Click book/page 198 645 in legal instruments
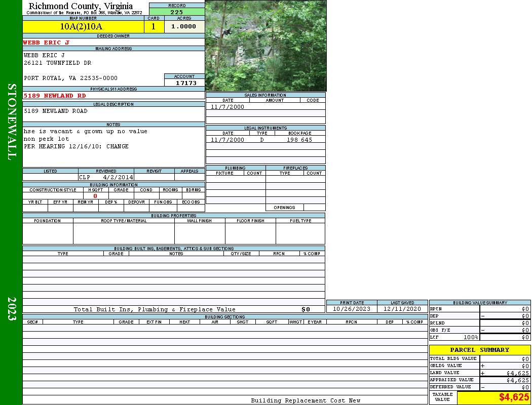Viewport: 532px width, 405px height. (x=299, y=140)
